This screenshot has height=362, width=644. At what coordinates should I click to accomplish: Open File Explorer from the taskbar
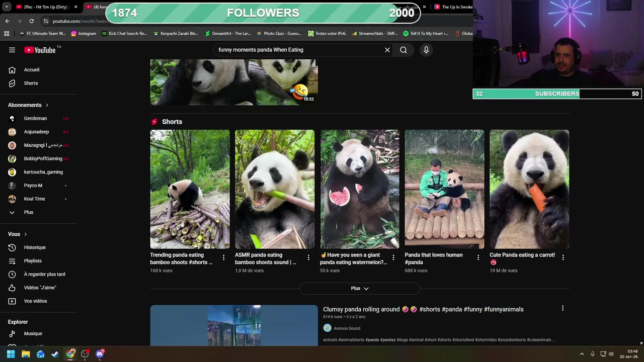26,354
